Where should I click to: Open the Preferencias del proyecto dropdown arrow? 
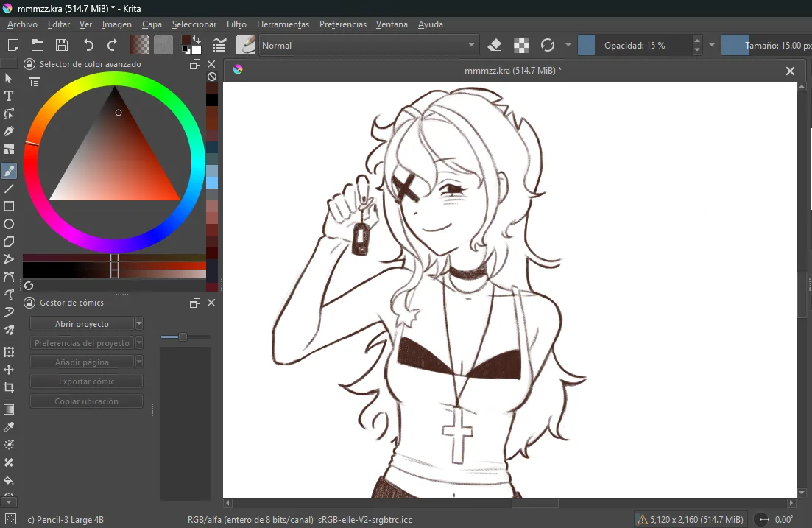(139, 342)
